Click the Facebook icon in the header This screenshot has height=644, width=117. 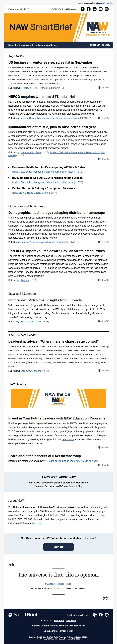click(88, 9)
